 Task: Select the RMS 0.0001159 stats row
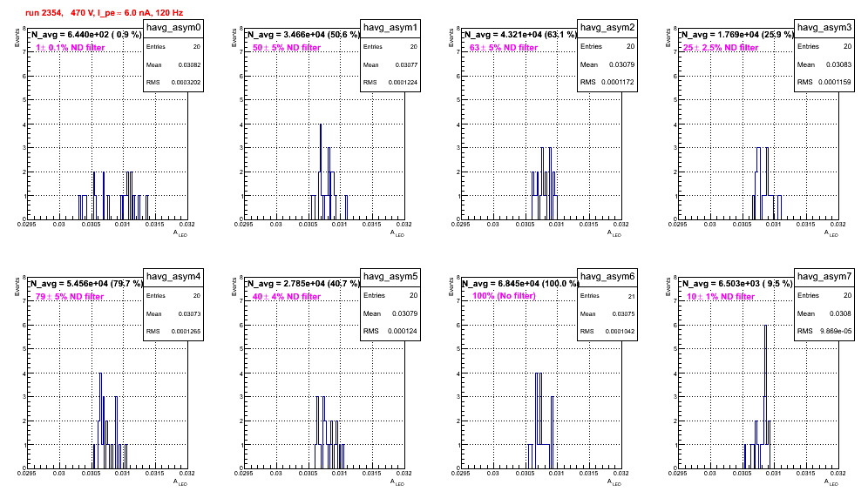pos(824,83)
